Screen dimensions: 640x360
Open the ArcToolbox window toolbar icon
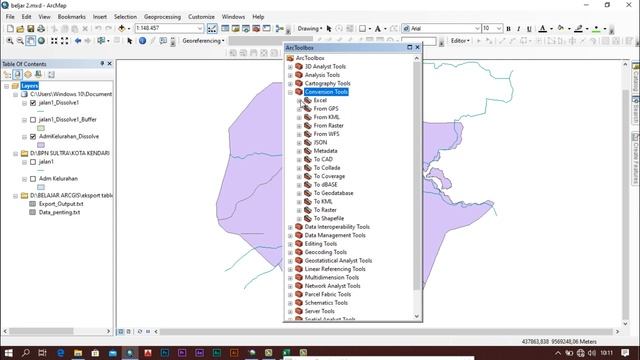pos(256,29)
